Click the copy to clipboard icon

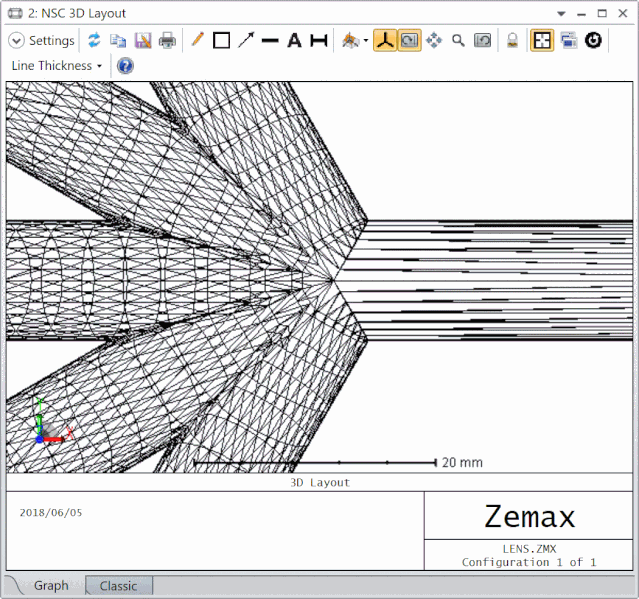point(118,40)
